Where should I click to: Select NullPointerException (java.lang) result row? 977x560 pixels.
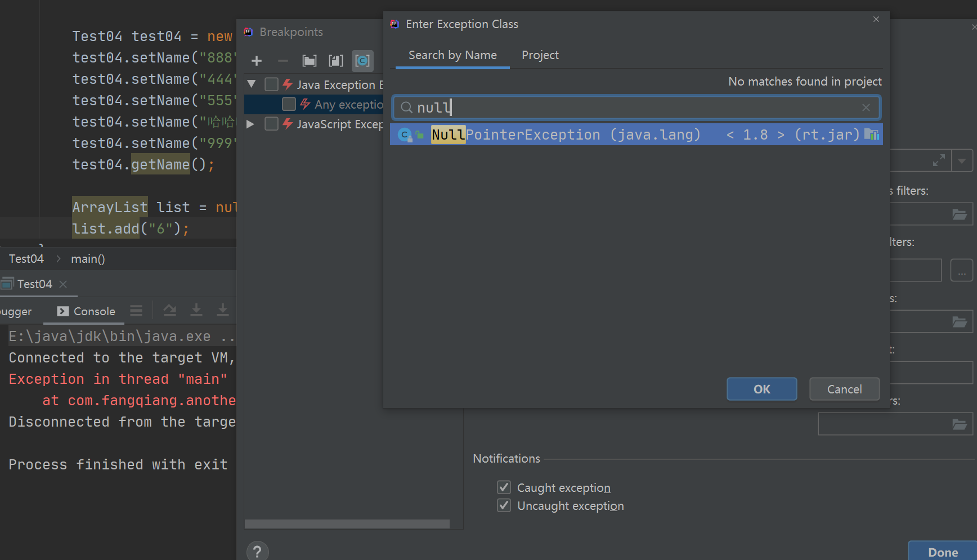click(636, 135)
